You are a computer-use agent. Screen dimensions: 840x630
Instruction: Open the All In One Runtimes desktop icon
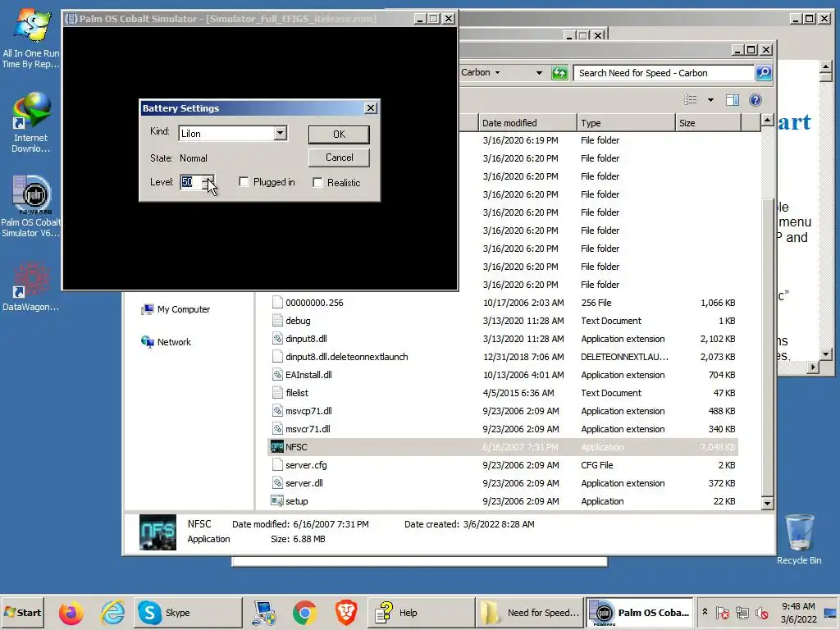[31, 39]
